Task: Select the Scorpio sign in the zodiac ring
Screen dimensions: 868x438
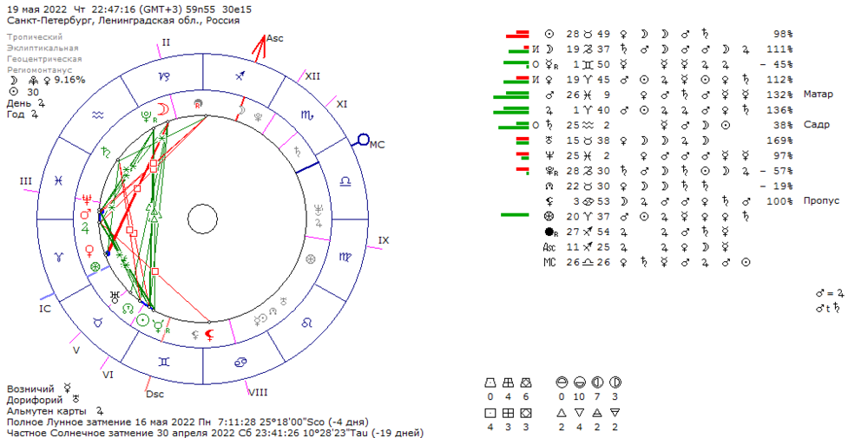Action: pyautogui.click(x=308, y=115)
